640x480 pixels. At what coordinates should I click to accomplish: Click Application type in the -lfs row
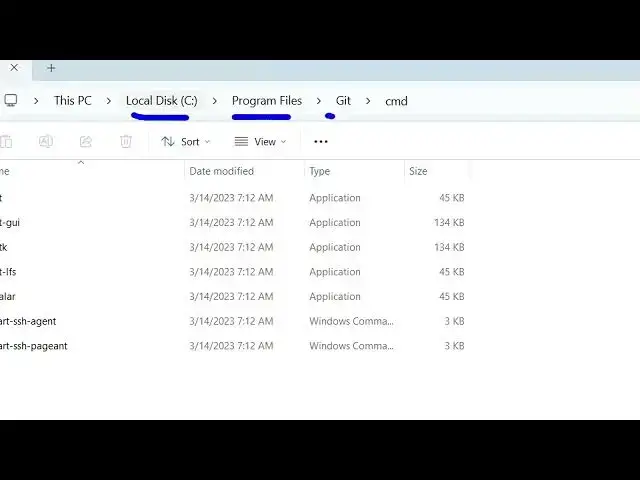pos(335,272)
